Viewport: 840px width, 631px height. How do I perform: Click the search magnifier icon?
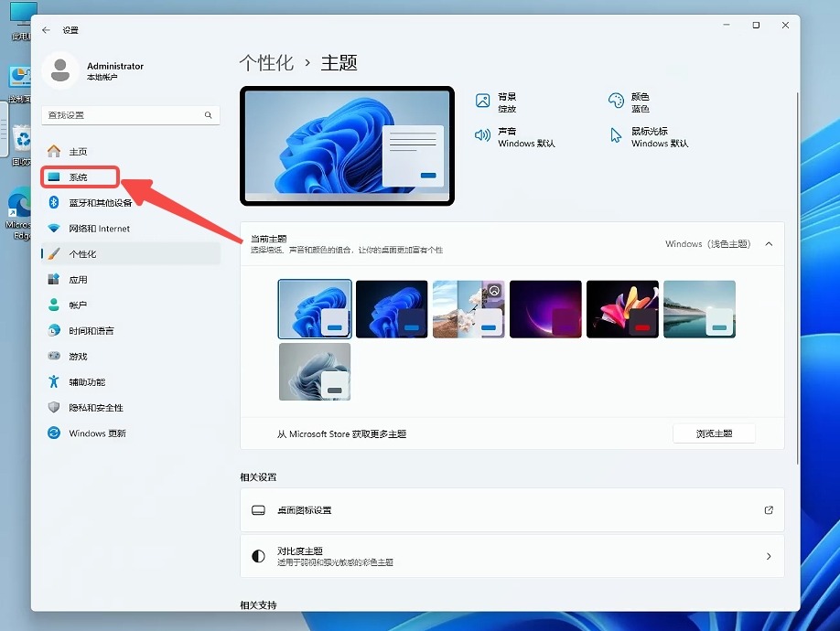click(x=209, y=115)
